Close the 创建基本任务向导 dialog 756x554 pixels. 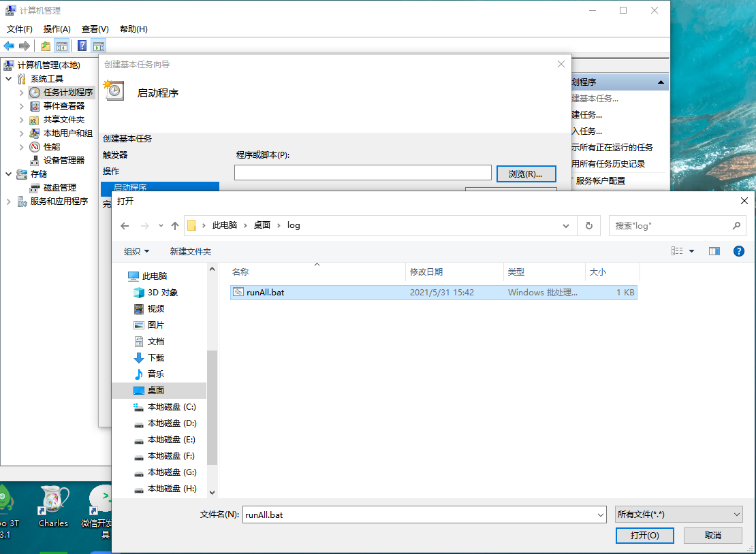click(561, 64)
